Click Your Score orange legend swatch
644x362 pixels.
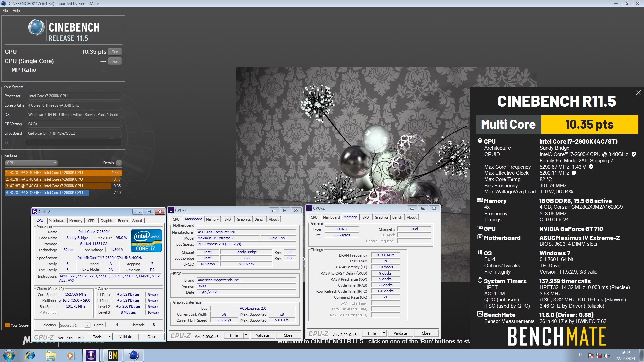tap(7, 325)
